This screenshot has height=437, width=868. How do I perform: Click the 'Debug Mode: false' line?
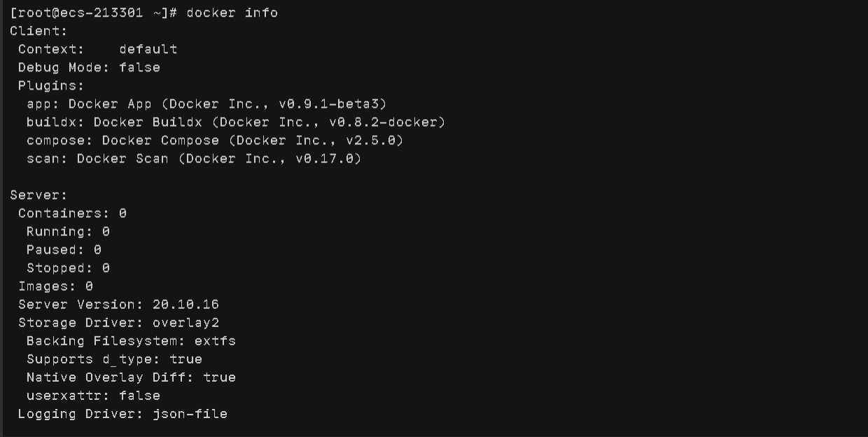click(89, 67)
